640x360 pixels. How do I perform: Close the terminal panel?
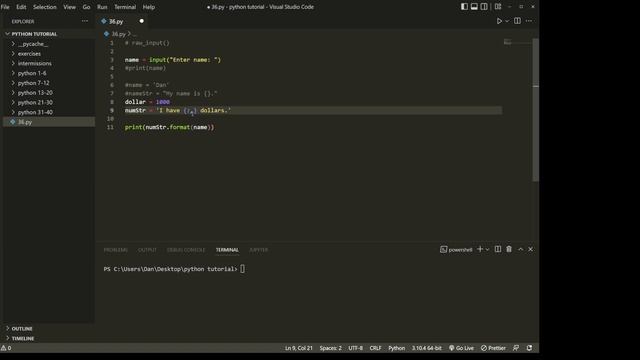click(x=531, y=249)
